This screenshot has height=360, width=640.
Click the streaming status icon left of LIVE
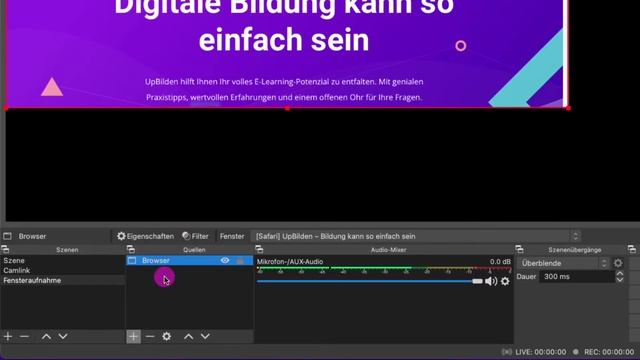(507, 352)
